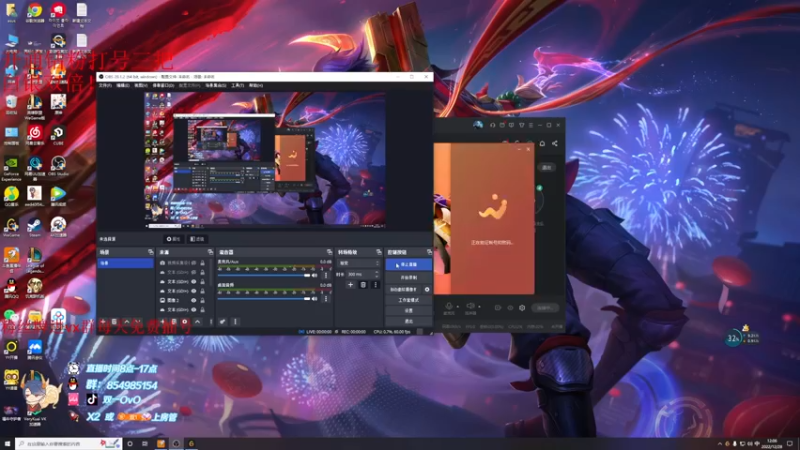Open speaker options arrow in streaming app
Viewport: 800px width, 450px height.
(x=479, y=307)
